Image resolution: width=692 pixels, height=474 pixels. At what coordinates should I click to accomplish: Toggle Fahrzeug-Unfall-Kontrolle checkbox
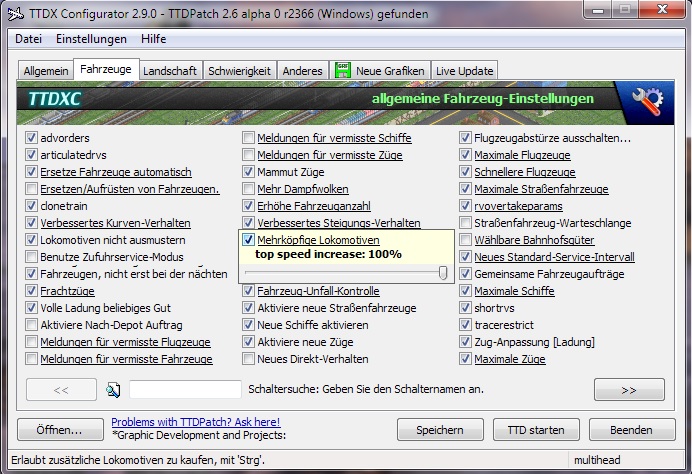click(x=248, y=291)
